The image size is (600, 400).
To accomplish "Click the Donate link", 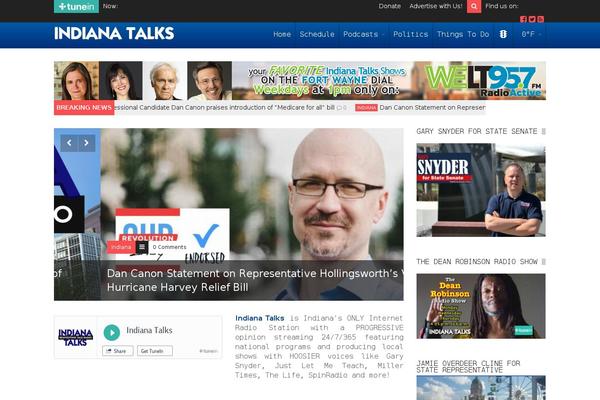I will coord(390,6).
